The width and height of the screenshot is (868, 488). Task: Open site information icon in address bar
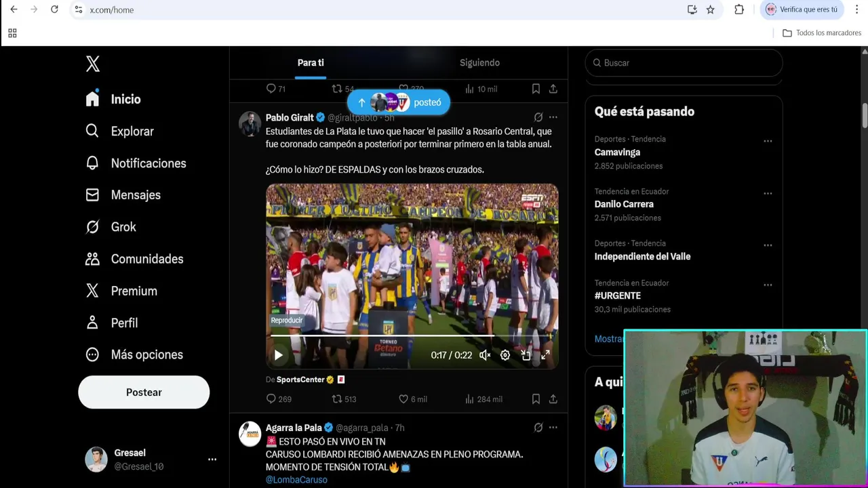tap(79, 9)
